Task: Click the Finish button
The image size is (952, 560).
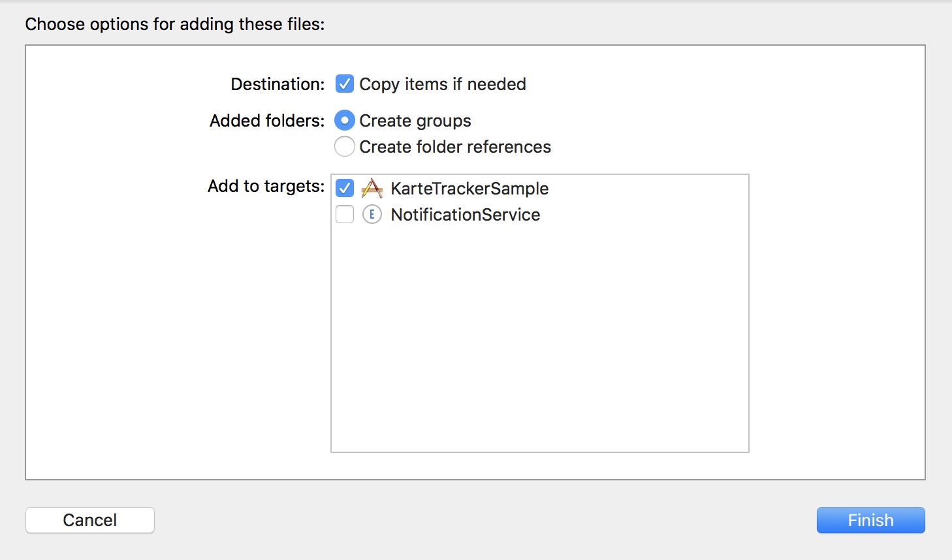Action: (870, 520)
